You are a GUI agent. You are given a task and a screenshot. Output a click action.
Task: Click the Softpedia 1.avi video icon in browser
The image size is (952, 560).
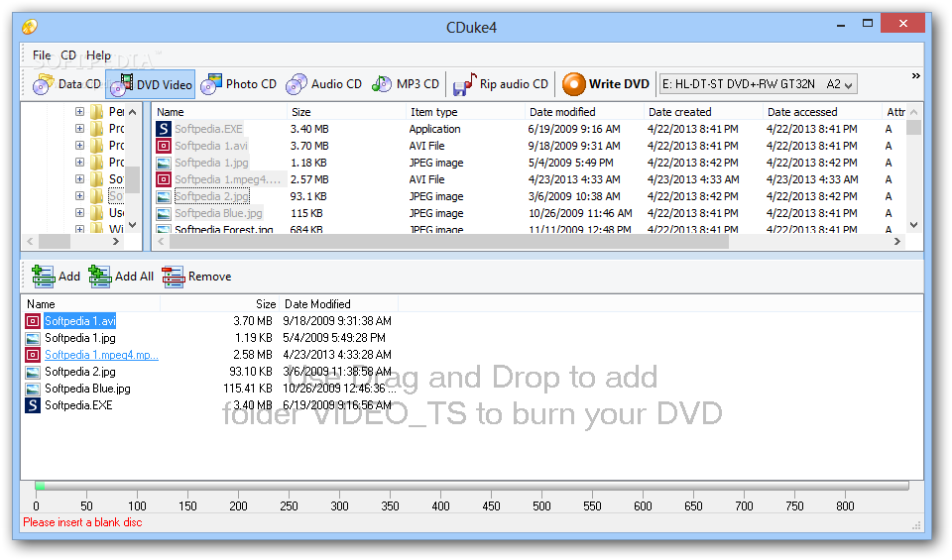point(164,147)
